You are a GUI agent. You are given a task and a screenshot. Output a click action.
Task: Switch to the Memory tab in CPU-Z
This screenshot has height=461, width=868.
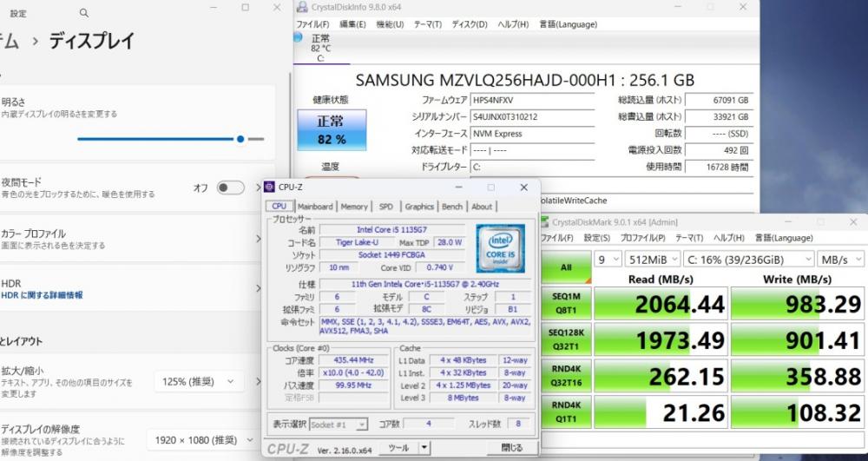coord(354,207)
